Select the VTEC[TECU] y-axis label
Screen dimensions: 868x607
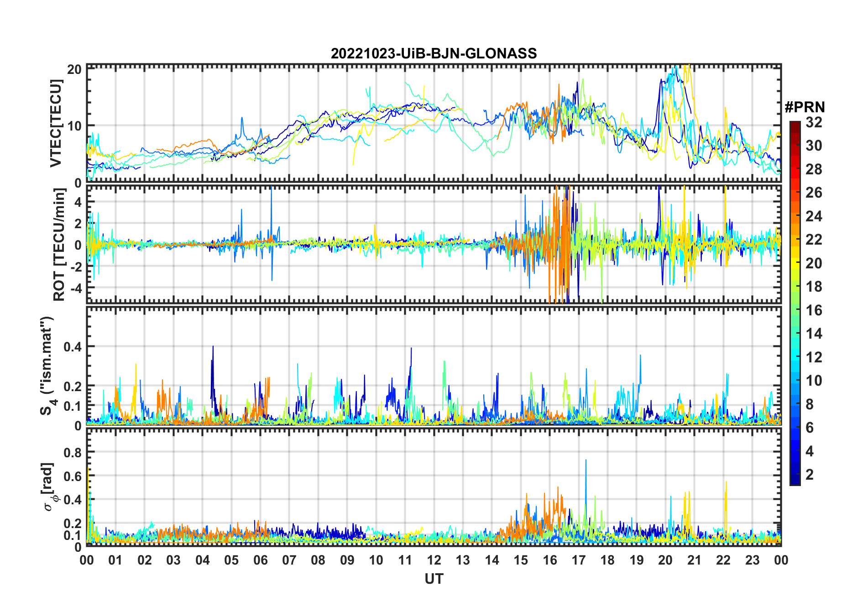56,123
